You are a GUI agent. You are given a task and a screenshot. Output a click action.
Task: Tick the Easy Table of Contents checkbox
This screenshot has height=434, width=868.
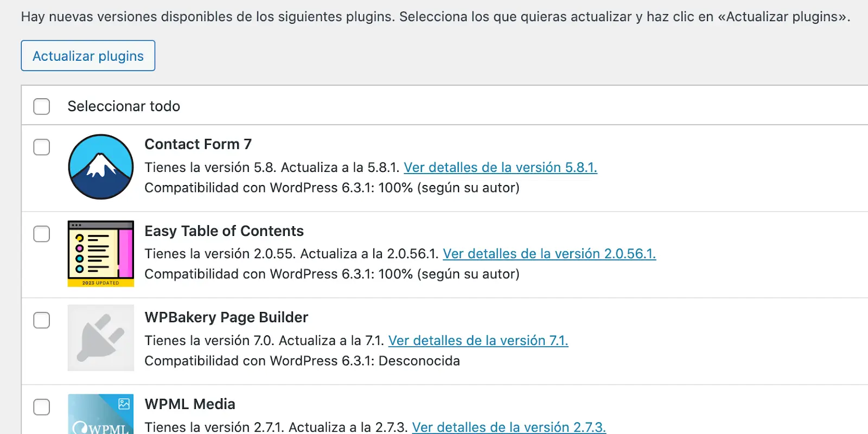point(42,234)
